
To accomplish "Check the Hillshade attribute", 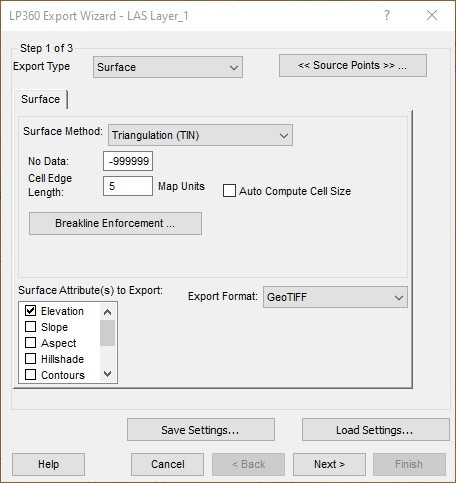I will click(x=31, y=359).
